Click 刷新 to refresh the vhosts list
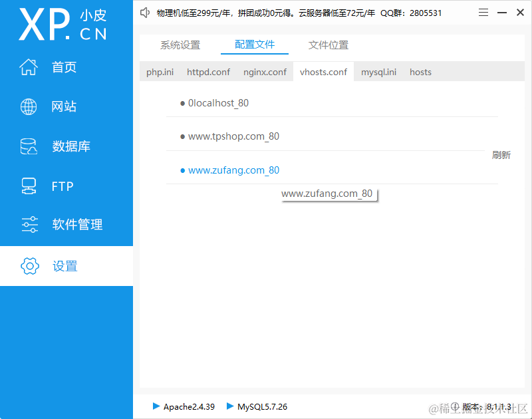 [x=501, y=155]
